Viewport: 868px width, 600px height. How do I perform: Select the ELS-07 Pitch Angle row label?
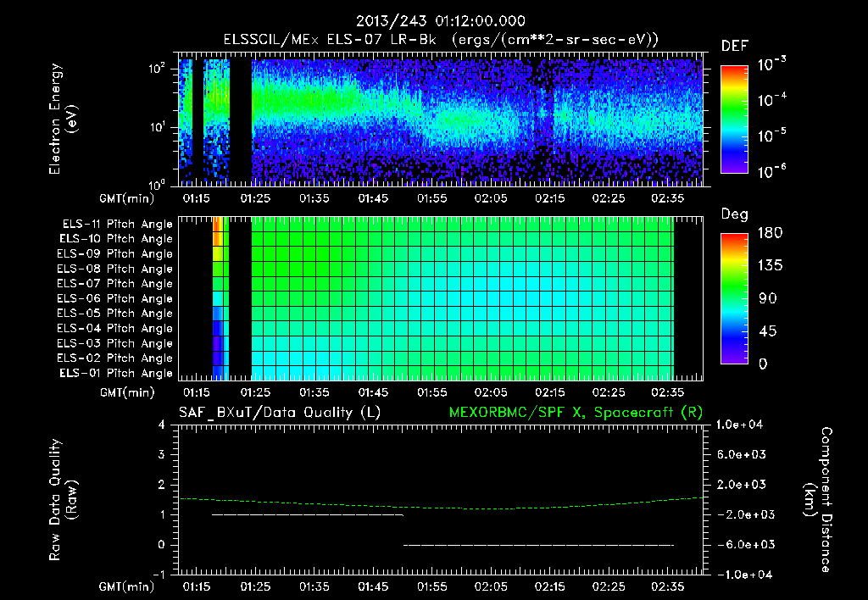115,283
